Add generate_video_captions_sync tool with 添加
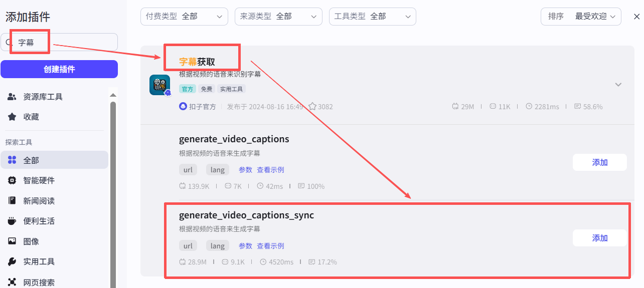The width and height of the screenshot is (644, 288). (x=600, y=238)
